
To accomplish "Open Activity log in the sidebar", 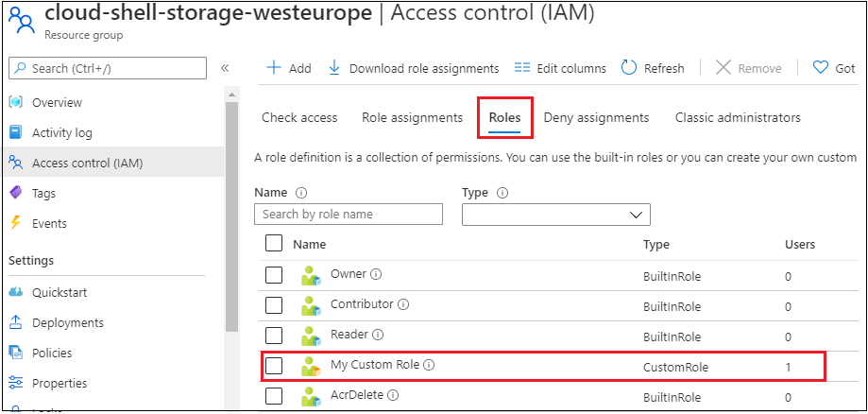I will pyautogui.click(x=62, y=133).
